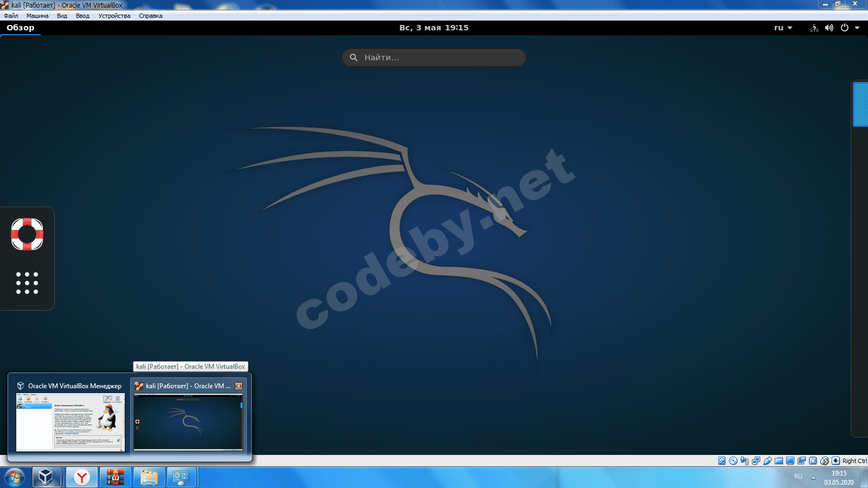Click the Show desktop button
Viewport: 868px width, 488px height.
(864, 478)
